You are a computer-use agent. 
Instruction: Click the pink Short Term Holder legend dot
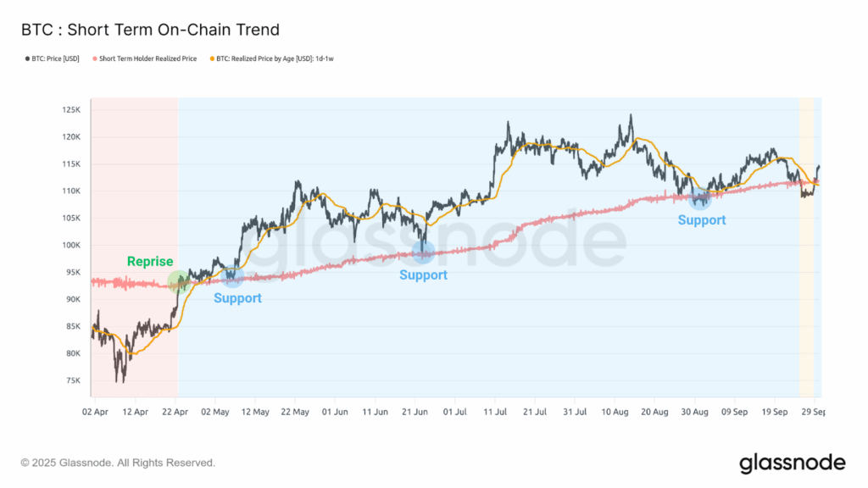(94, 58)
